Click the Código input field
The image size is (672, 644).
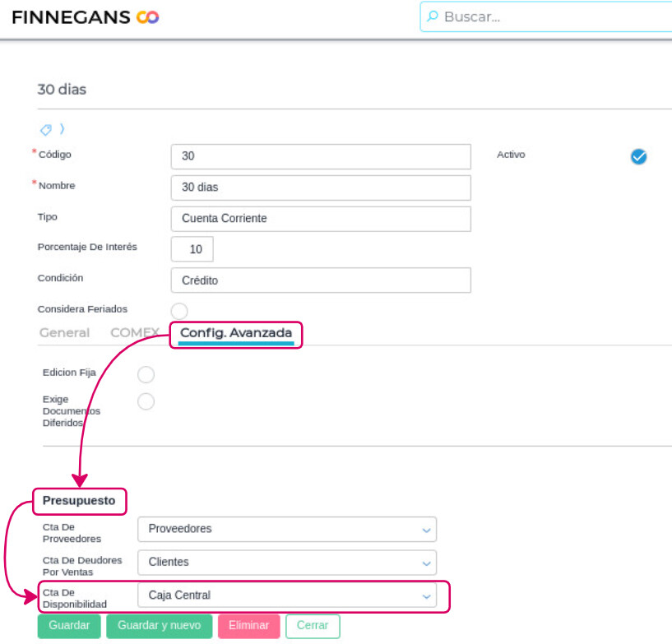(x=321, y=156)
